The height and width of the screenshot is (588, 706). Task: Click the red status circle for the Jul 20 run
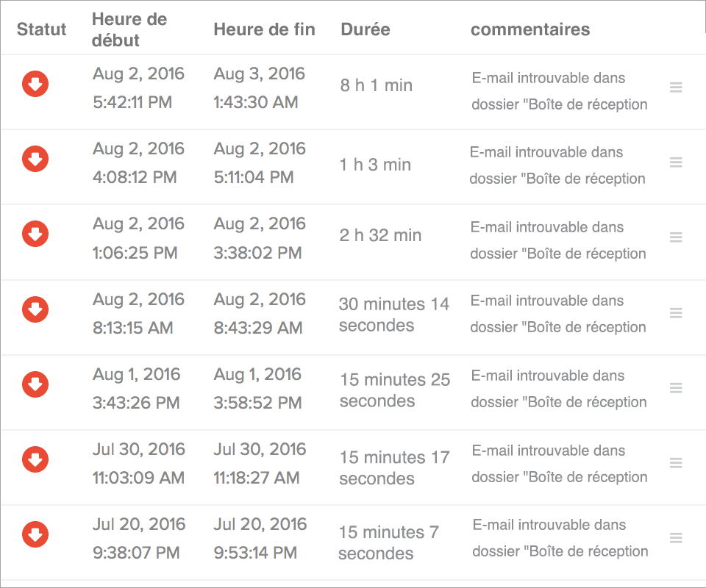point(35,534)
